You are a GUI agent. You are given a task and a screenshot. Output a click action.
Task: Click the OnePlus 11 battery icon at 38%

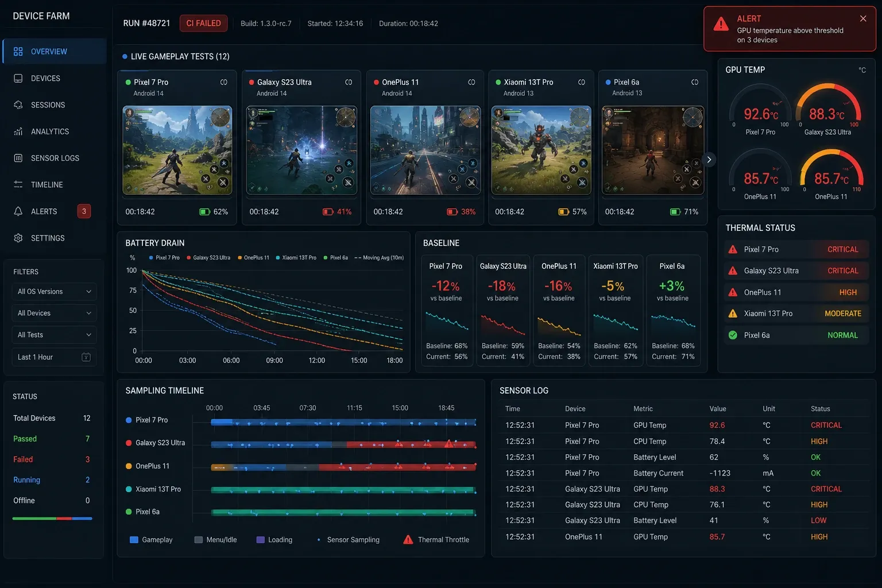(452, 212)
